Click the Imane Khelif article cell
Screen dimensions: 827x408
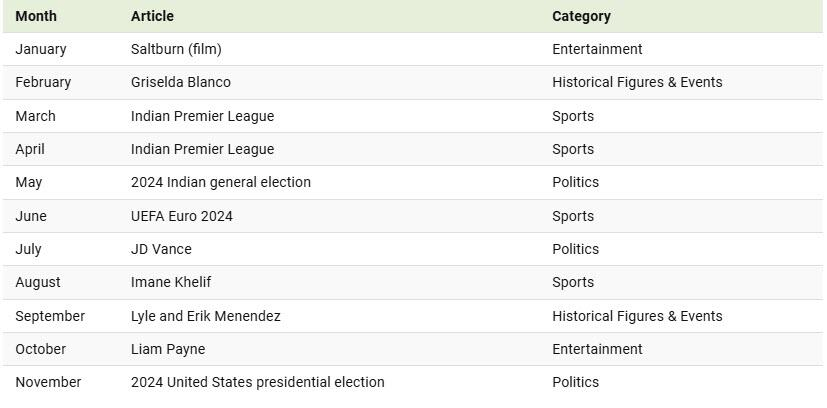click(x=170, y=282)
